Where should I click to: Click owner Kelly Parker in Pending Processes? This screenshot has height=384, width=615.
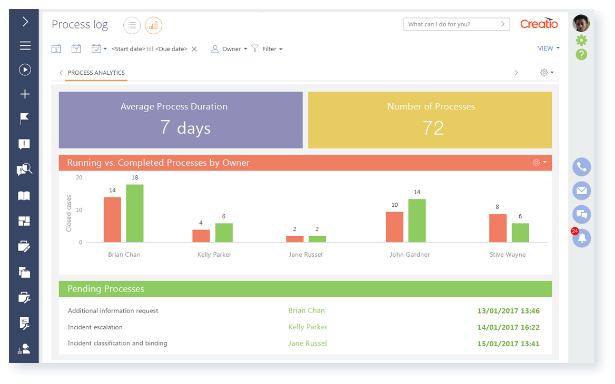point(308,327)
